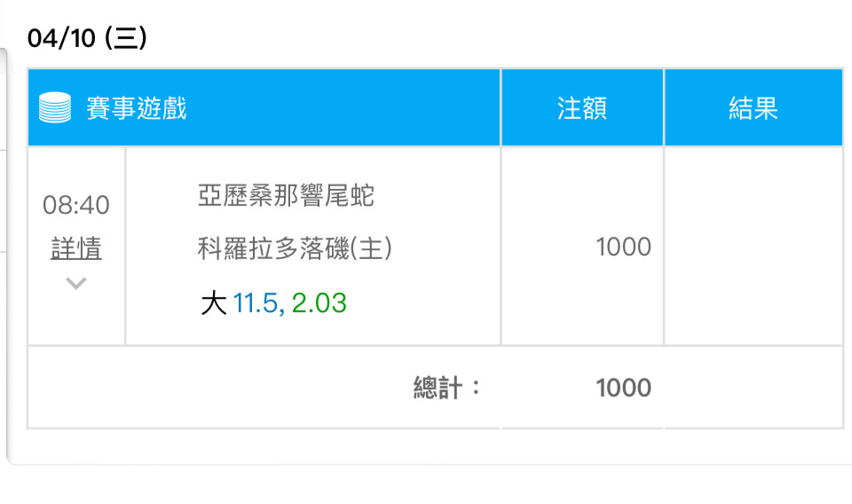852x504 pixels.
Task: Click the empty result cell for the match
Action: click(753, 247)
